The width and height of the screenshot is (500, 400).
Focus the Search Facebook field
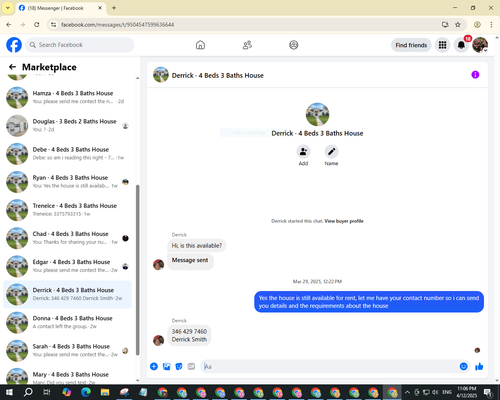tap(80, 45)
